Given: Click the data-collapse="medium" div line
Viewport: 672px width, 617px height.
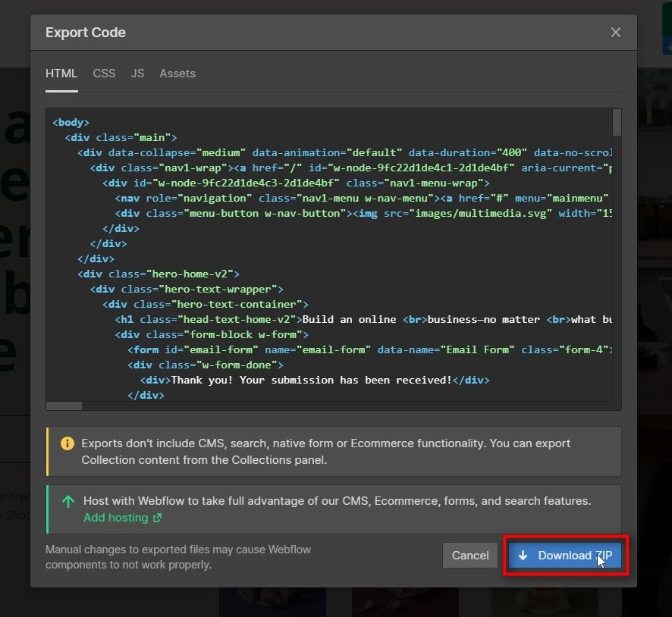Looking at the screenshot, I should pos(344,153).
